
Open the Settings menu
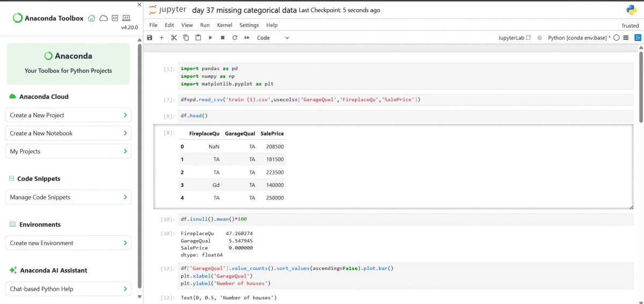pos(249,25)
